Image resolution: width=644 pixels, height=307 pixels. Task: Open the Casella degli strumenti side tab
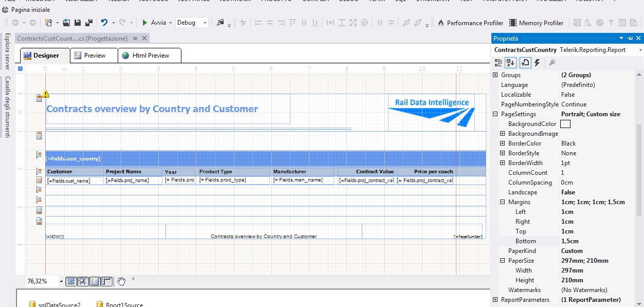click(7, 107)
